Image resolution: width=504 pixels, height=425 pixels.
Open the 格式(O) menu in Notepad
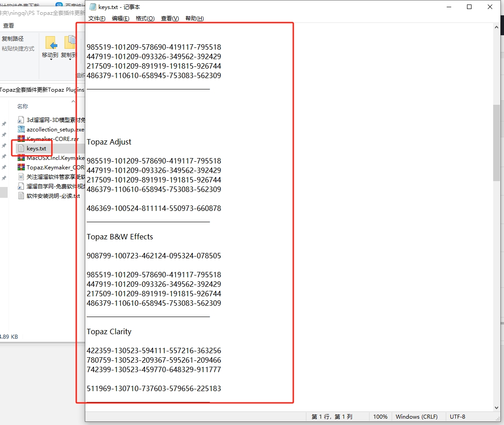tap(145, 19)
